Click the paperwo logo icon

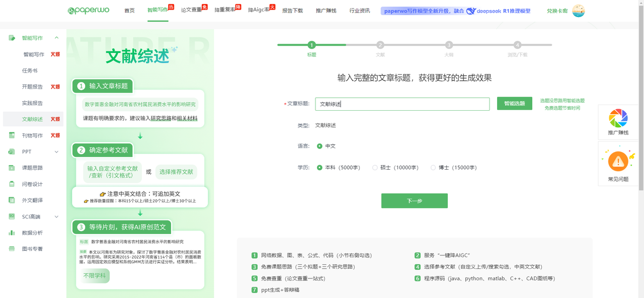point(71,11)
